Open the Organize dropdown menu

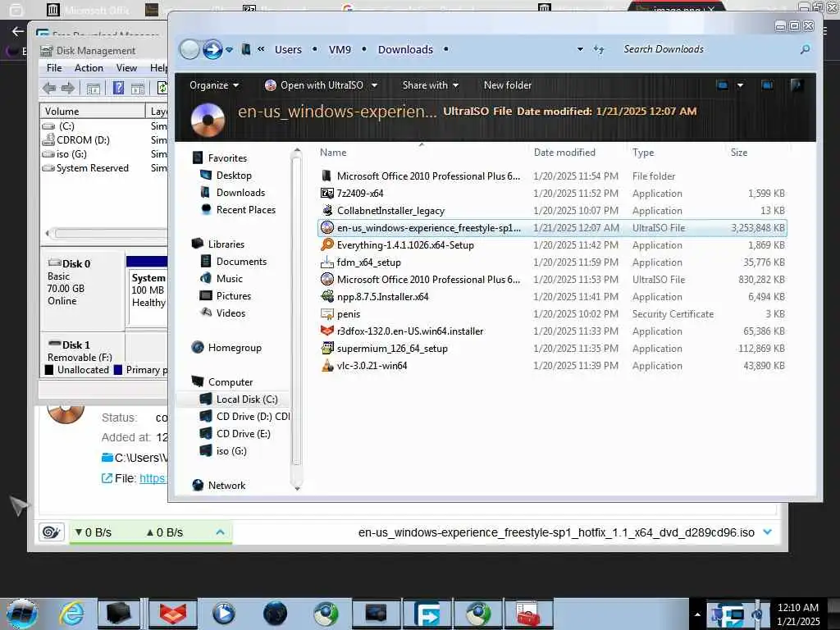click(x=214, y=85)
